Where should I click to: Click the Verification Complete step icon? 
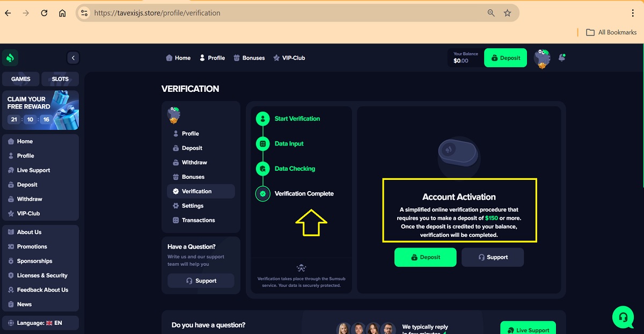point(262,194)
